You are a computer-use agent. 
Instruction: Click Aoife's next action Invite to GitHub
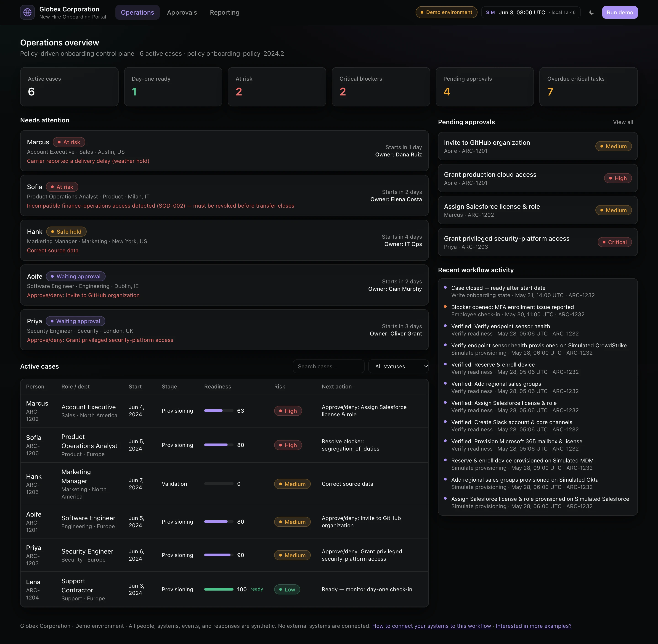(x=361, y=522)
